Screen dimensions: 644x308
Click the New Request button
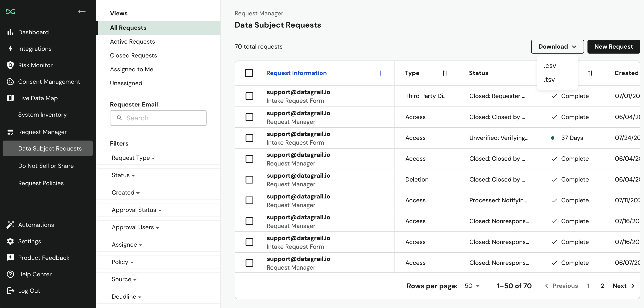pyautogui.click(x=614, y=46)
